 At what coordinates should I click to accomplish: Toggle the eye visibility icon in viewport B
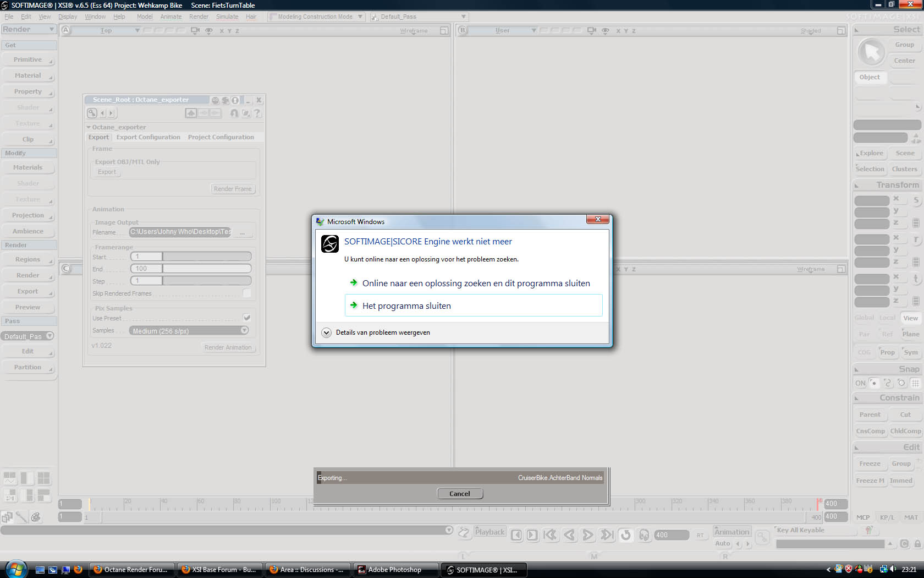[606, 30]
